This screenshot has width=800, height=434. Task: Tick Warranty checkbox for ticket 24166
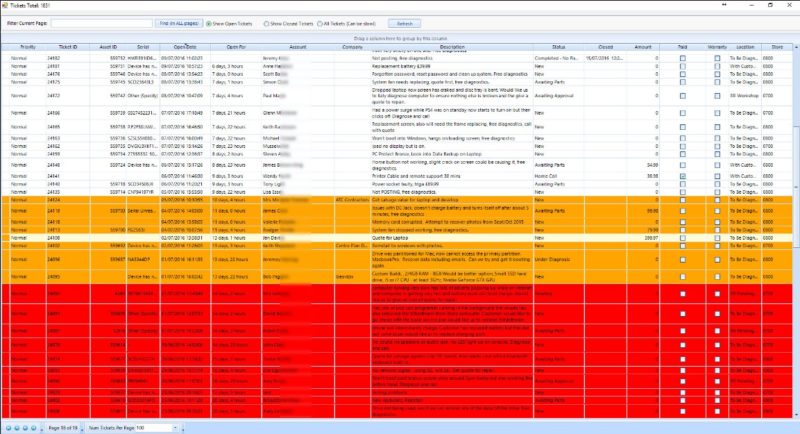click(x=717, y=113)
